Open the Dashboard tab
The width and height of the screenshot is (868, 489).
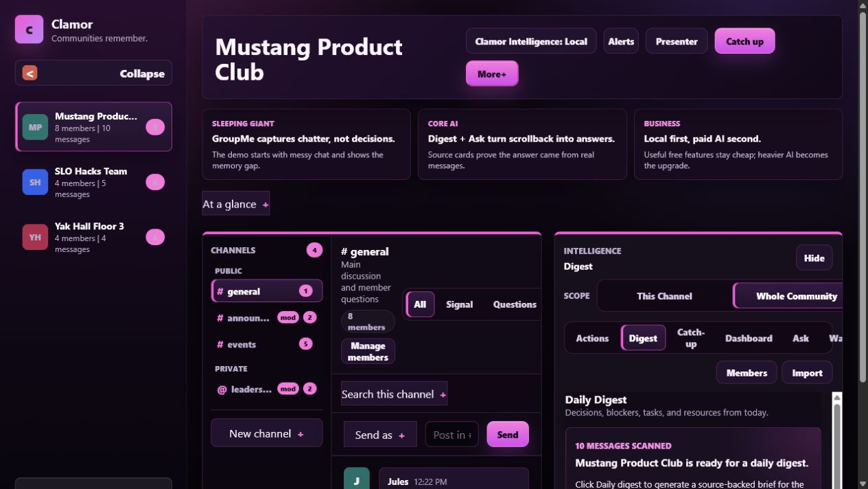pyautogui.click(x=749, y=338)
